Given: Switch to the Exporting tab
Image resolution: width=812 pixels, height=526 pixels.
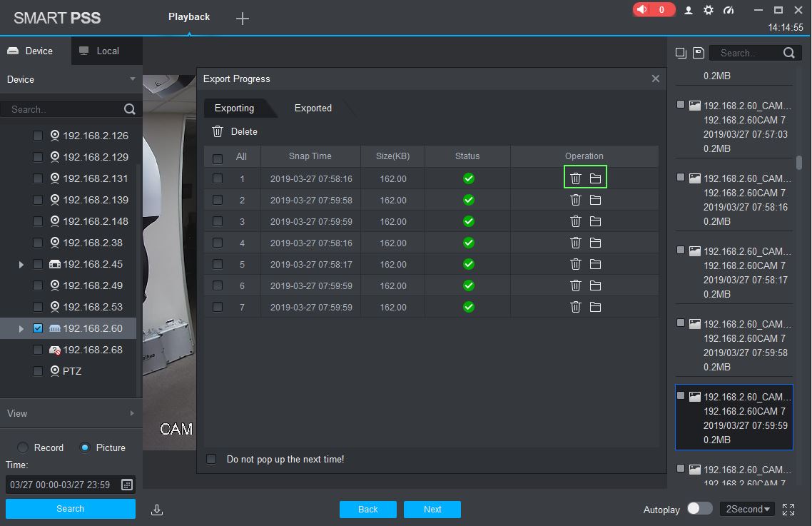Looking at the screenshot, I should (x=235, y=108).
